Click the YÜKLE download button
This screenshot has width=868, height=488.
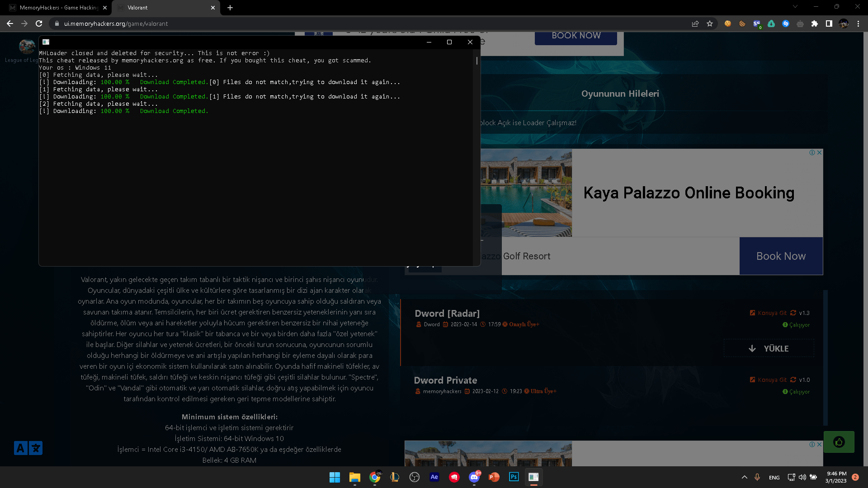769,348
